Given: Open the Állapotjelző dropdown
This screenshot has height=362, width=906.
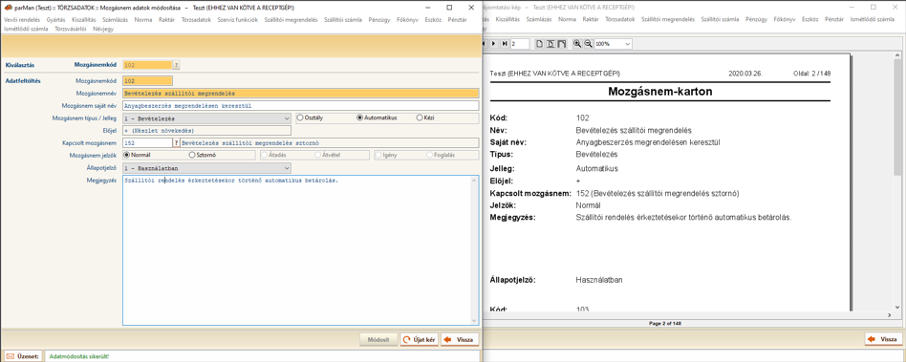Looking at the screenshot, I should click(x=207, y=168).
